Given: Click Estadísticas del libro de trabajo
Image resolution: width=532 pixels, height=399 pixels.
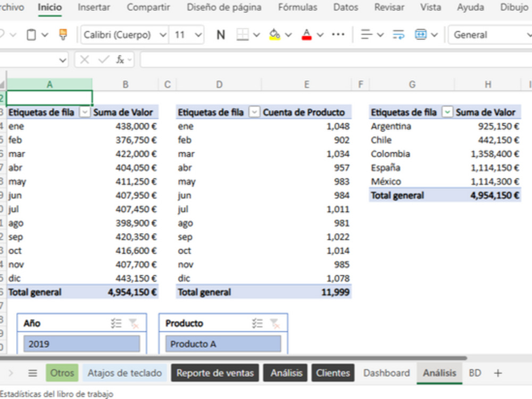Looking at the screenshot, I should pos(57,394).
